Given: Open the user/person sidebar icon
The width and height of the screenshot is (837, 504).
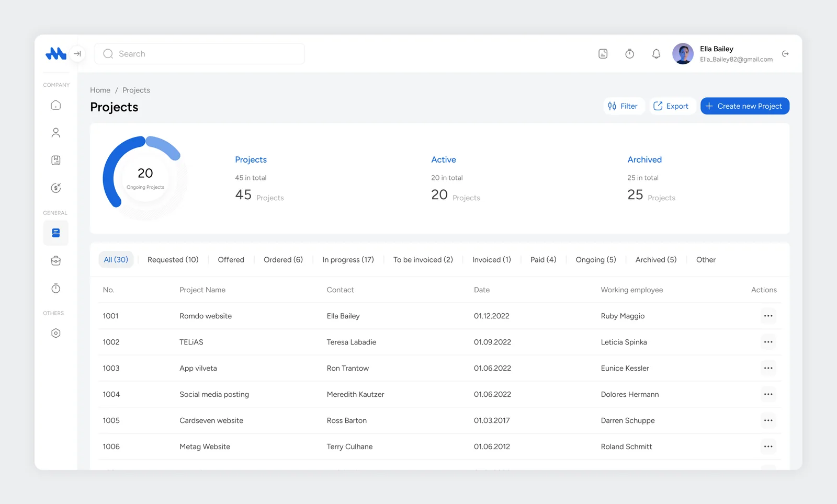Looking at the screenshot, I should pos(56,133).
